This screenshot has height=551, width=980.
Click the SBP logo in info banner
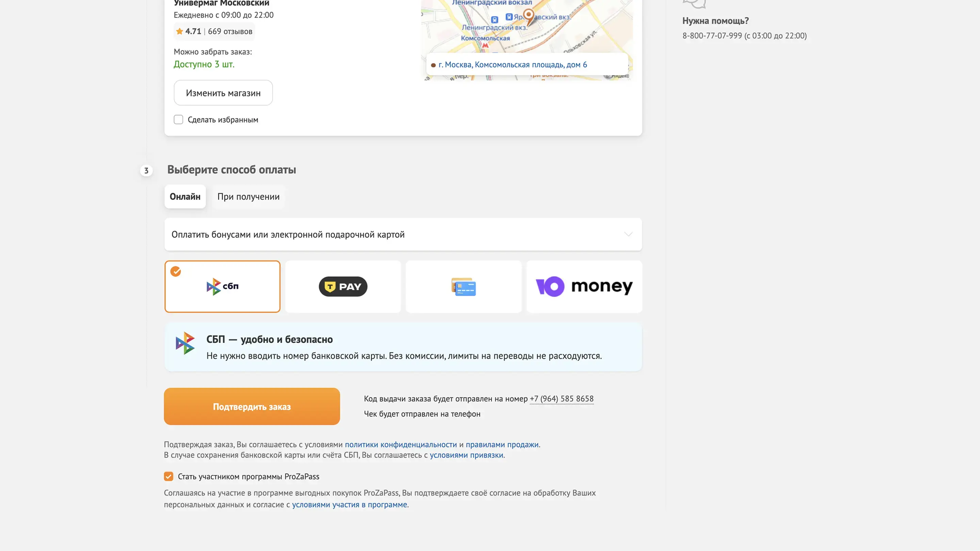pyautogui.click(x=185, y=343)
